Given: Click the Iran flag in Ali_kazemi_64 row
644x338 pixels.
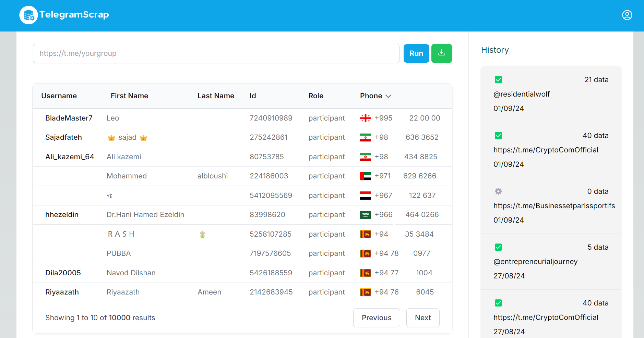Looking at the screenshot, I should click(x=366, y=157).
